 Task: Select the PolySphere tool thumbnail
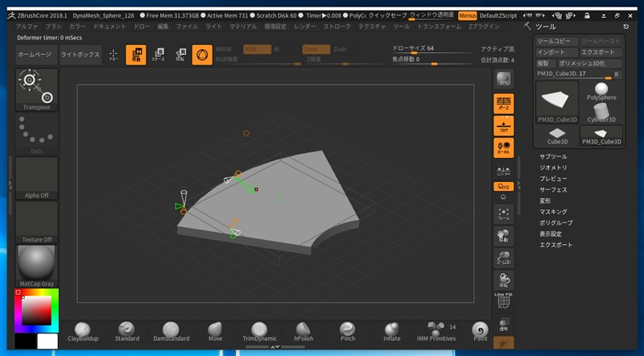[601, 92]
